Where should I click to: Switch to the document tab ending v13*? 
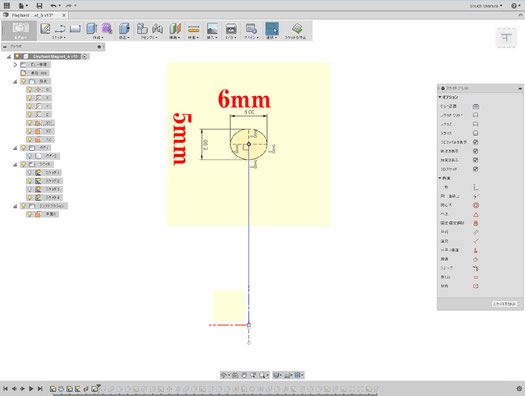coord(32,15)
